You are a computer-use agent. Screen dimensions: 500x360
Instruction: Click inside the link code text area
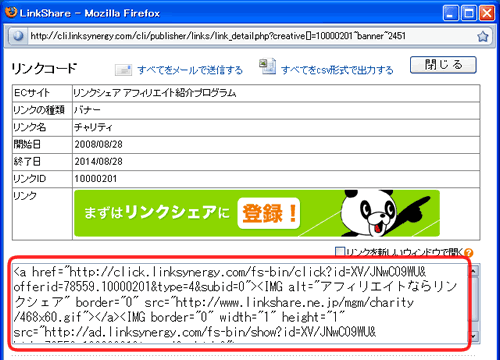[240, 303]
